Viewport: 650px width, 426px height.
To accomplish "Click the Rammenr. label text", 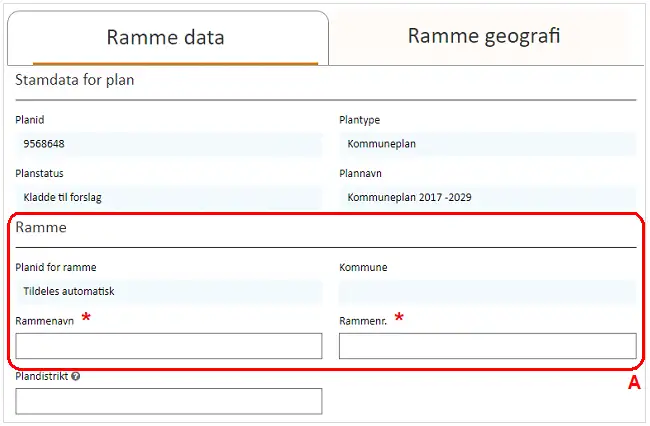I will [x=361, y=322].
